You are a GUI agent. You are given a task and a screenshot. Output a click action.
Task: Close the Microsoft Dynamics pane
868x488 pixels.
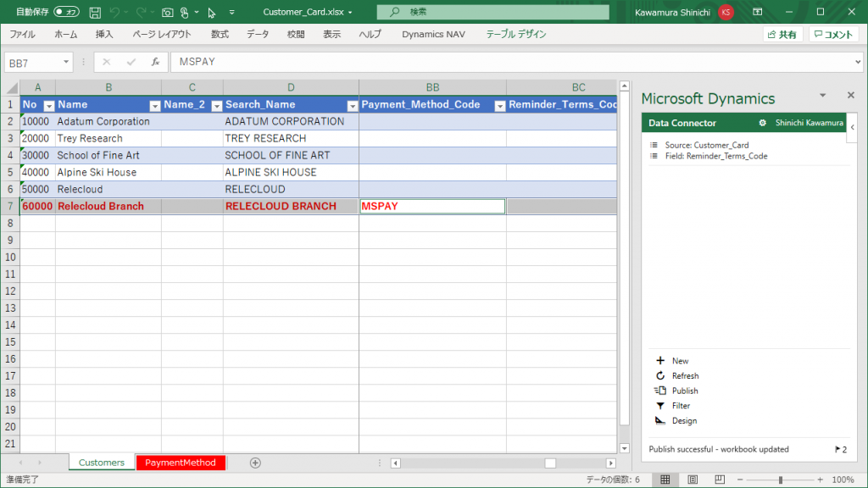(x=851, y=95)
